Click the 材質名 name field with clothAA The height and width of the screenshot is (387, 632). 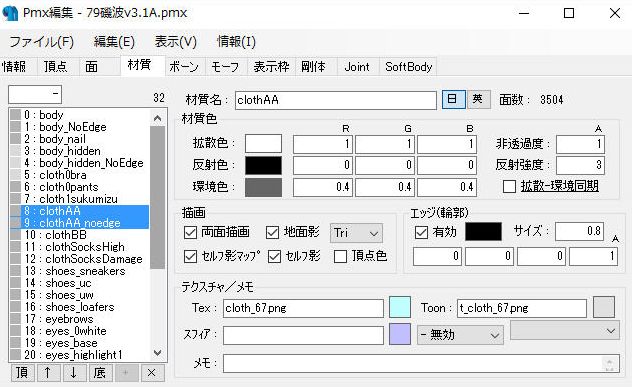coord(336,100)
